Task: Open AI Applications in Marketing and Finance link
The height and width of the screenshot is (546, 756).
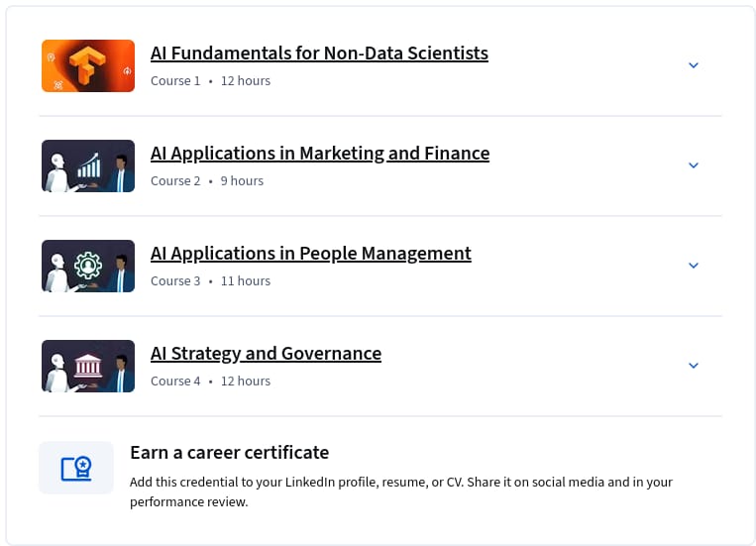Action: (320, 154)
